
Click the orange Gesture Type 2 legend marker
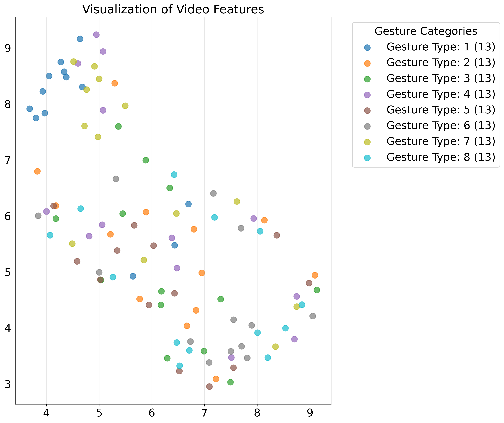pyautogui.click(x=367, y=63)
